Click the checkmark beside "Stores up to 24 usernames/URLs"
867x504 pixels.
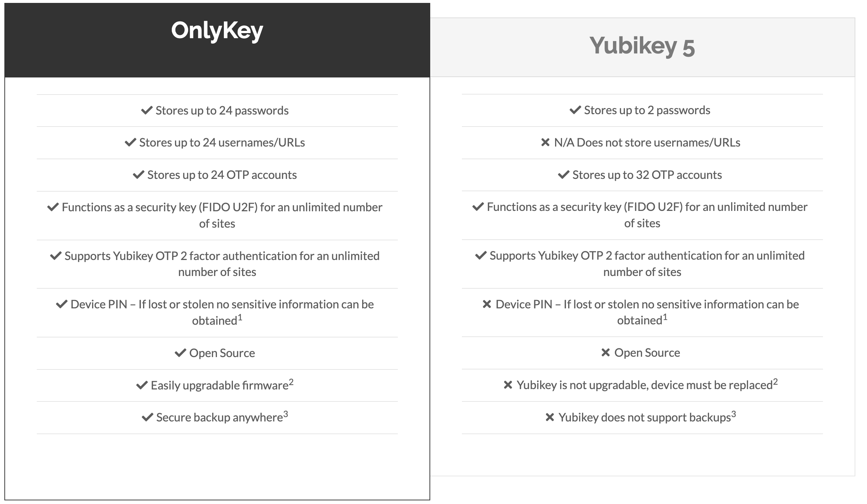(130, 142)
